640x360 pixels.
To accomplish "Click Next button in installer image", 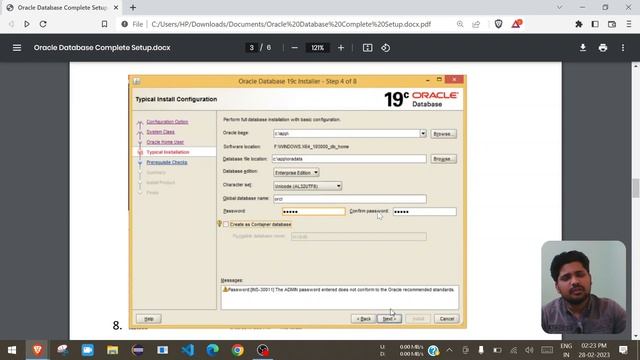I will click(389, 318).
